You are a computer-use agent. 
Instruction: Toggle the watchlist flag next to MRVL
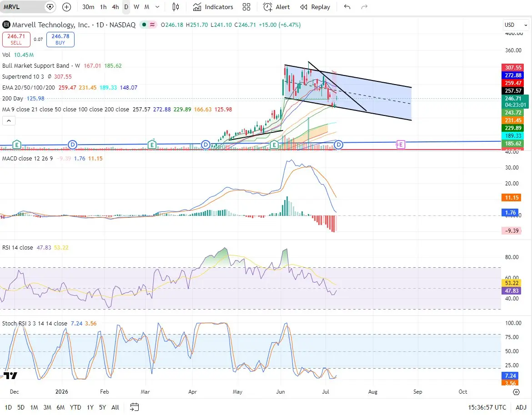[x=50, y=7]
